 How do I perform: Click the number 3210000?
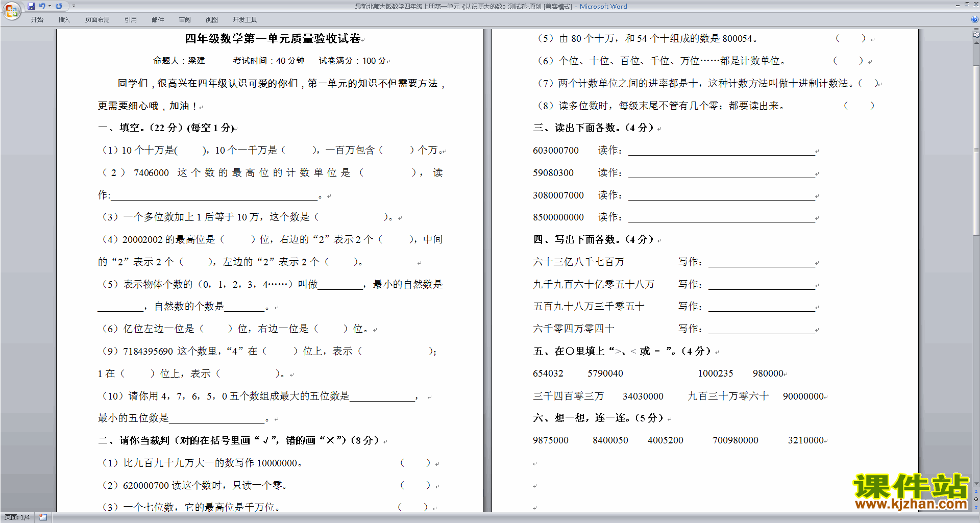[806, 441]
